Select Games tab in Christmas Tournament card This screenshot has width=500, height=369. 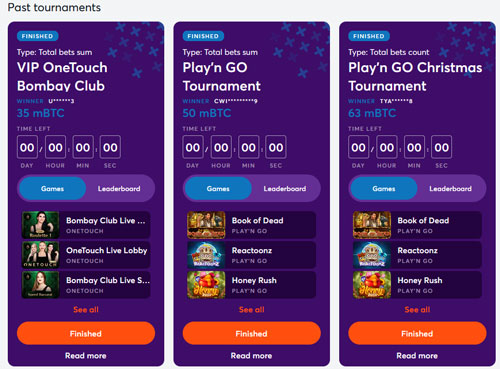click(384, 189)
